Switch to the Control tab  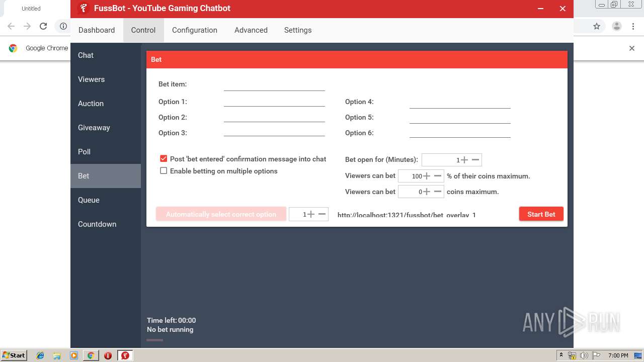click(143, 30)
